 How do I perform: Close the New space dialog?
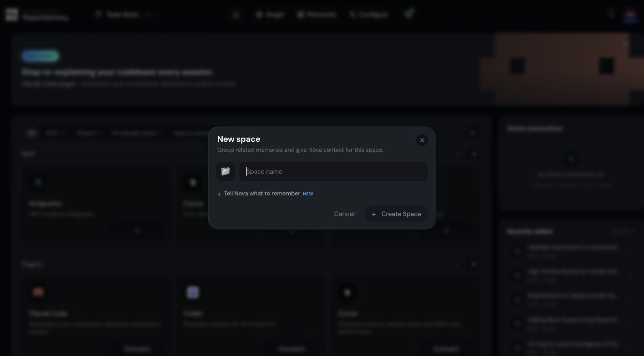click(x=422, y=140)
